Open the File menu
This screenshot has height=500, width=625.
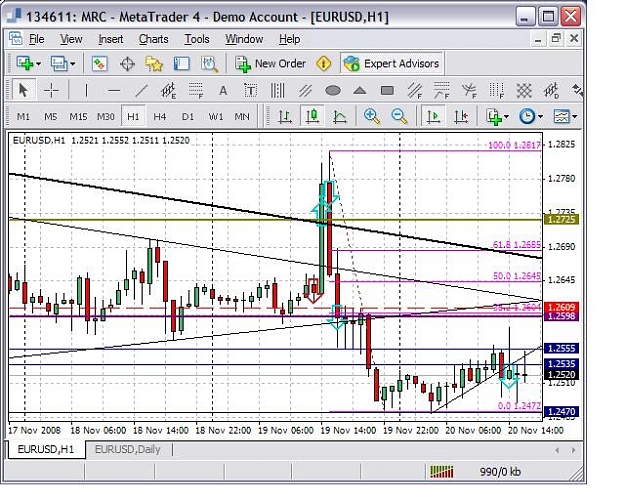36,39
